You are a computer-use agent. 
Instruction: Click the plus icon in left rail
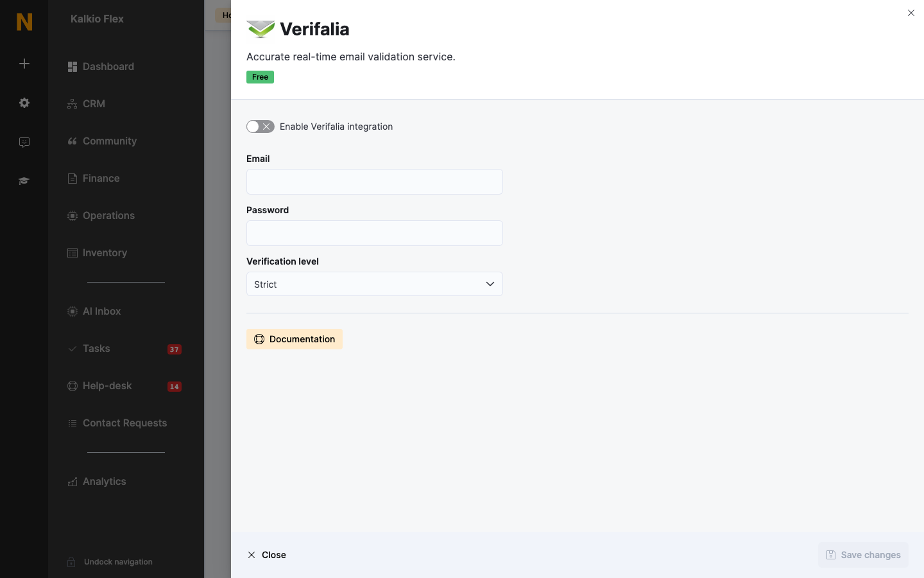coord(24,64)
